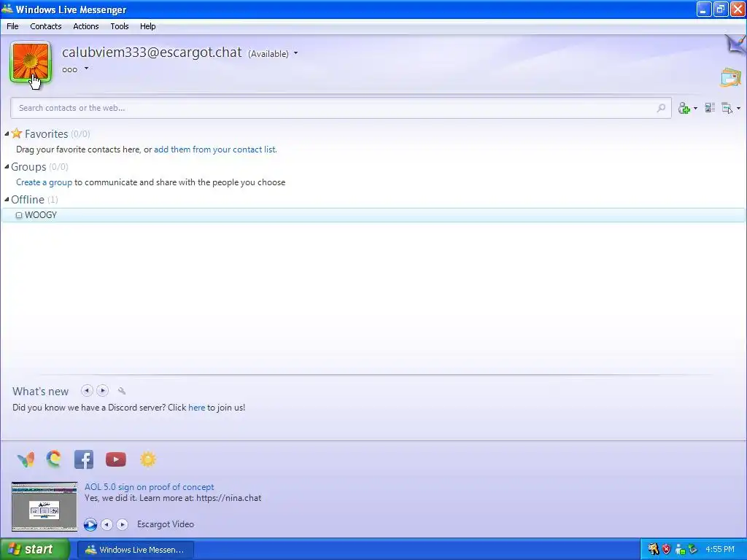Click the Start button
This screenshot has height=560, width=747.
pos(34,550)
